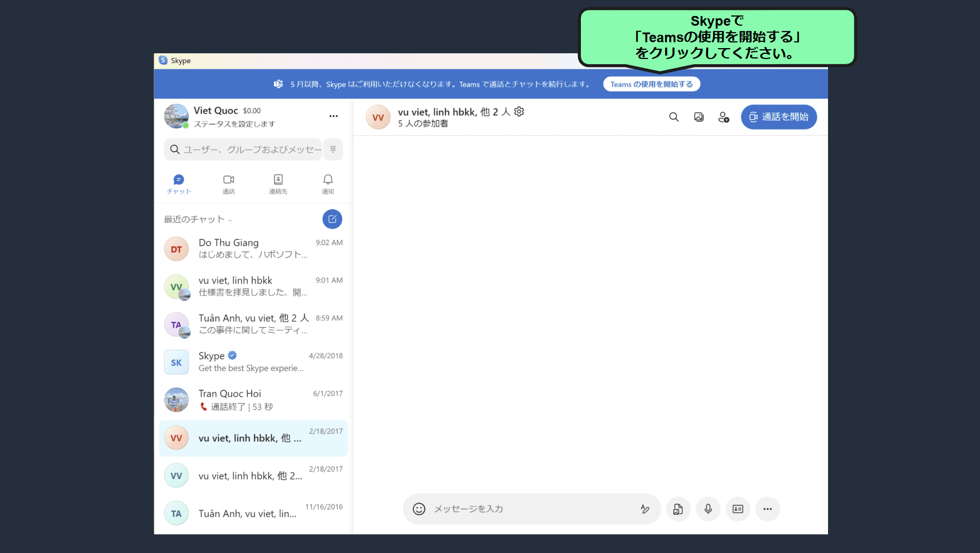Switch to the 通話 tab

click(x=228, y=183)
